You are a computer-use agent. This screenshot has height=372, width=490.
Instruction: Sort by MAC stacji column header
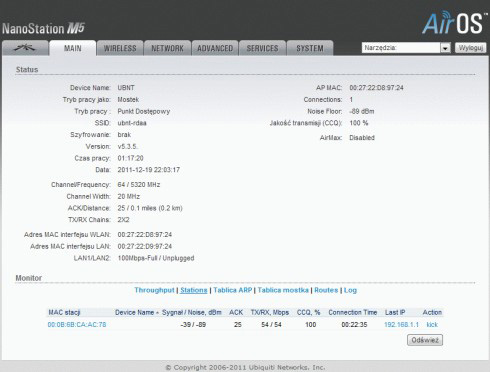[x=64, y=312]
